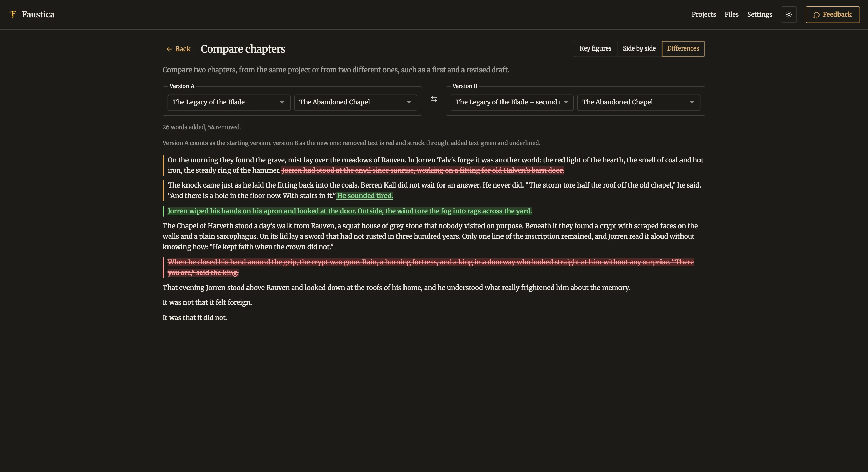Select the Differences view tab
The height and width of the screenshot is (472, 868).
pyautogui.click(x=683, y=48)
